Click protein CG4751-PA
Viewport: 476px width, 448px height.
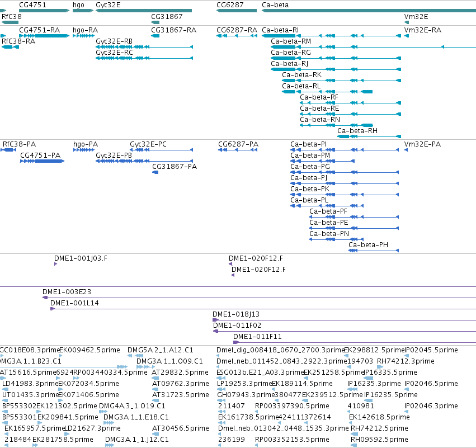point(40,155)
